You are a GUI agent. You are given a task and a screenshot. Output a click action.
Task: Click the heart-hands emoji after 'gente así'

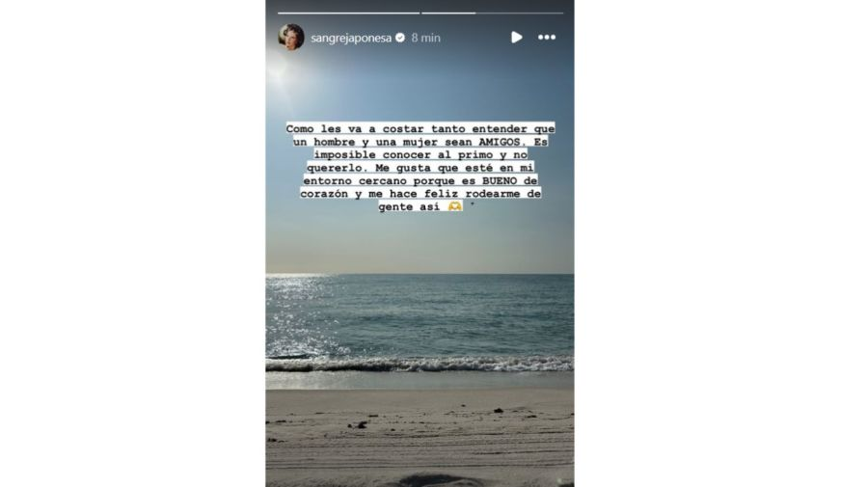coord(455,206)
